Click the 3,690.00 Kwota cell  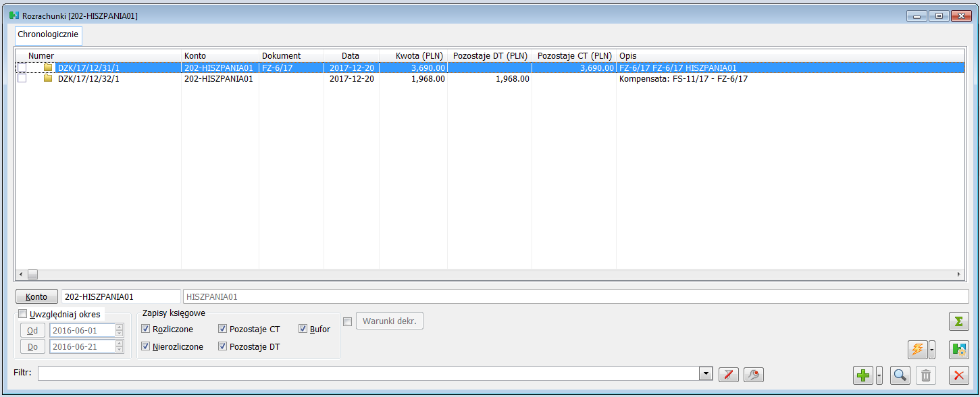coord(413,68)
